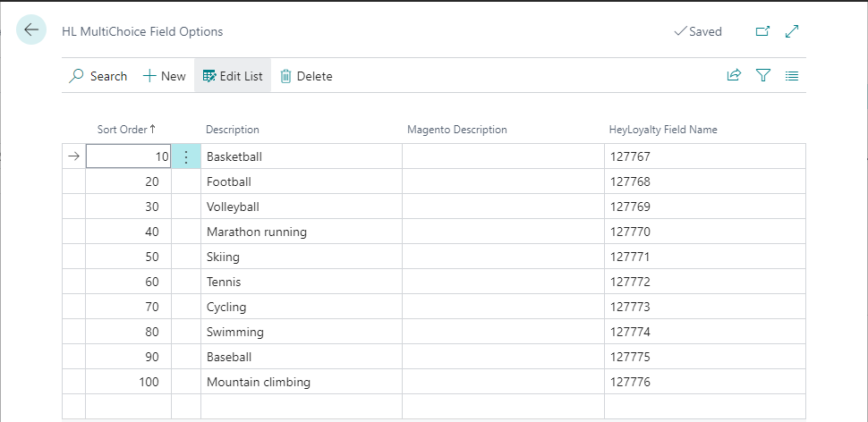Toggle Edit List mode
This screenshot has height=422, width=868.
point(233,76)
